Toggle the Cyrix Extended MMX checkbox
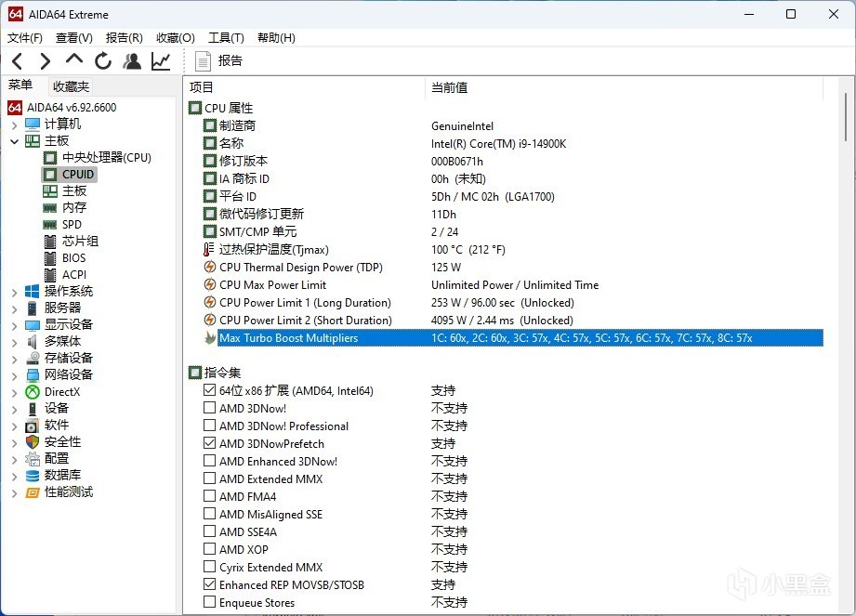The image size is (856, 616). 210,567
